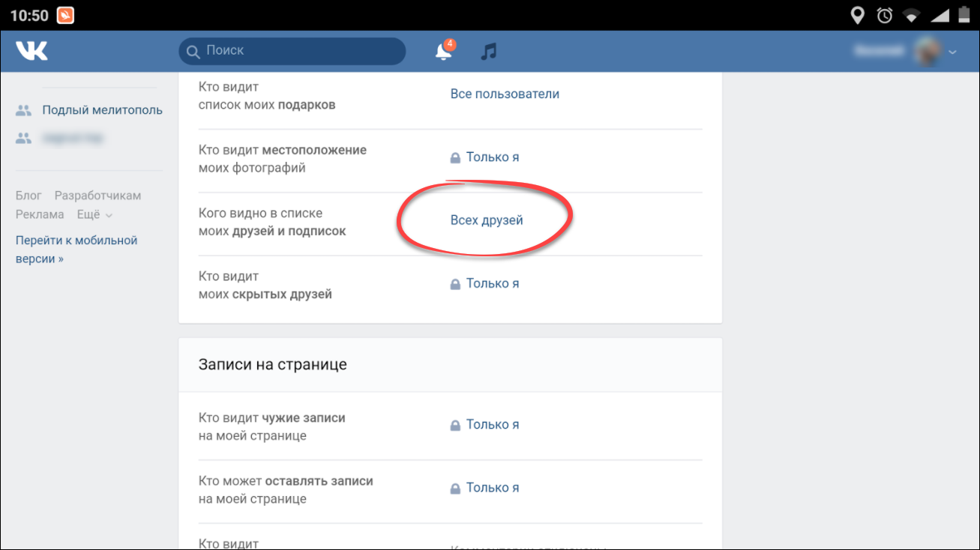Click the VK logo icon
The width and height of the screenshot is (980, 550).
point(31,51)
